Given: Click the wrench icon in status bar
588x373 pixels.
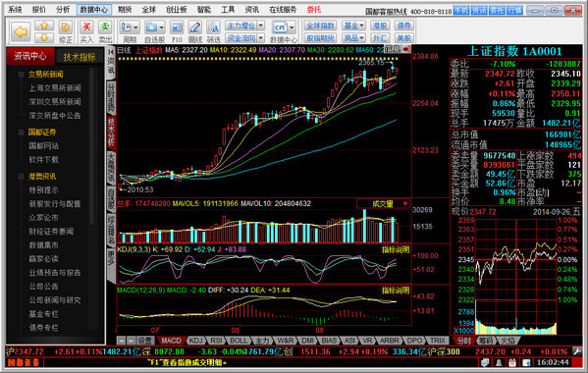Looking at the screenshot, I should (x=577, y=351).
